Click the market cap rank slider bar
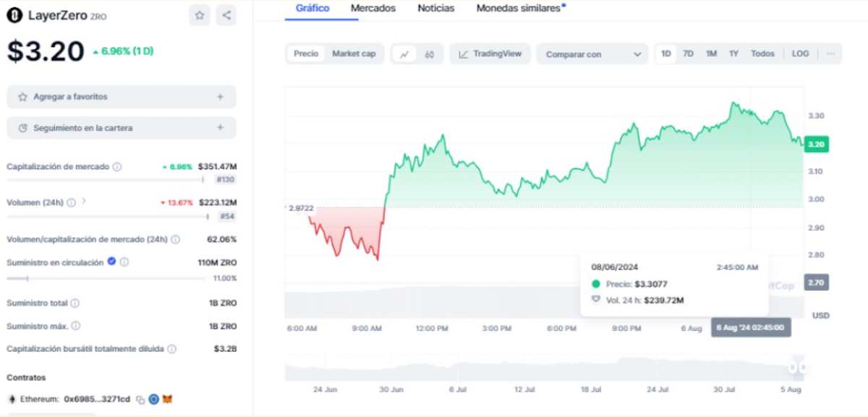 pyautogui.click(x=106, y=179)
